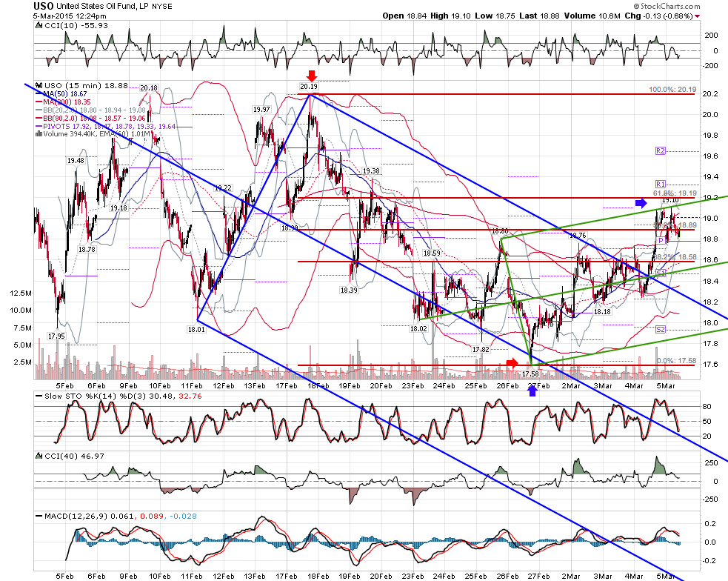The width and height of the screenshot is (728, 581).
Task: Select the P pivot tag
Action: 660,241
